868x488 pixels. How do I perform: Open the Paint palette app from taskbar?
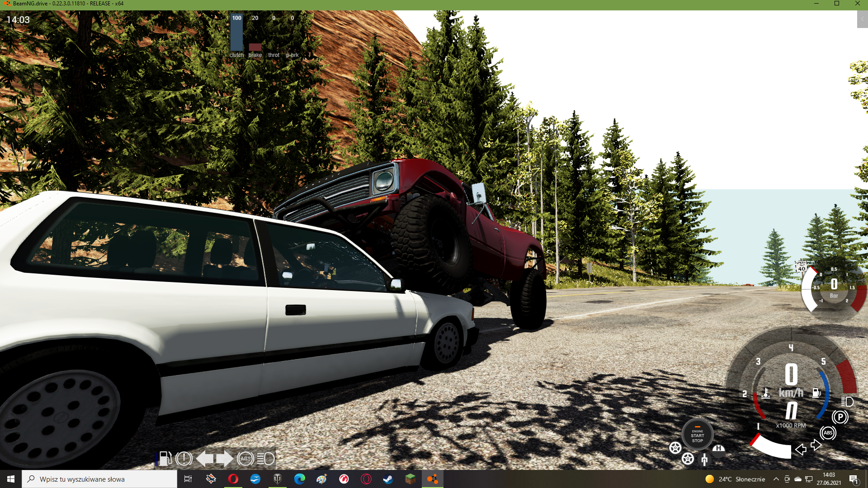(321, 479)
